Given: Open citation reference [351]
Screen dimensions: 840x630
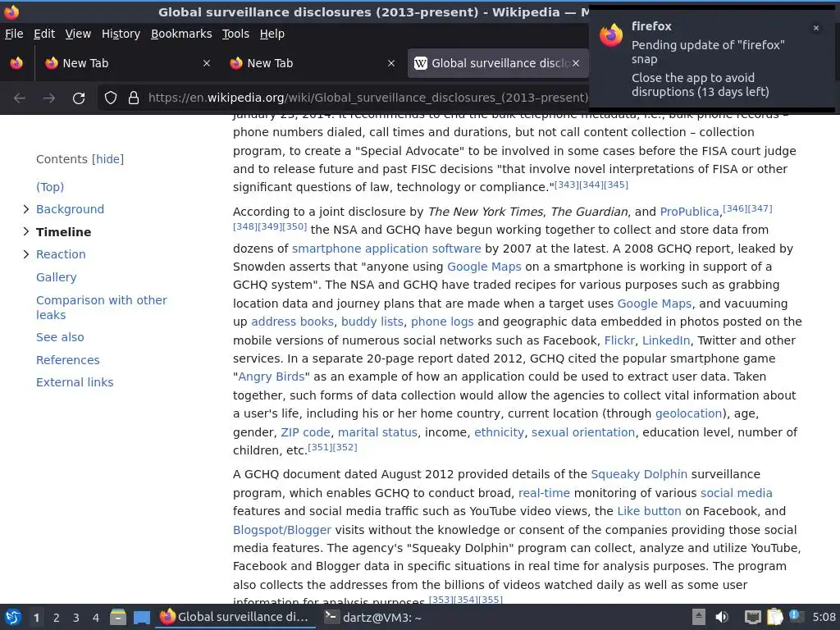Looking at the screenshot, I should 320,447.
